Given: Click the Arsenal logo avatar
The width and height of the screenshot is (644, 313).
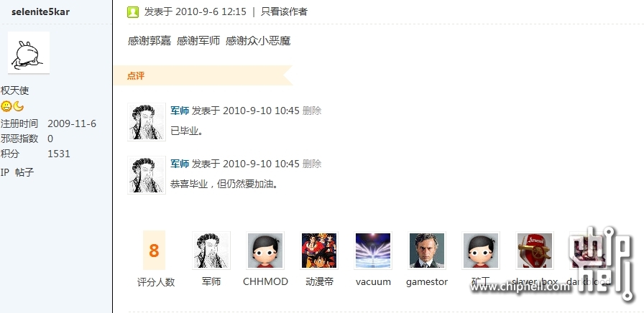Looking at the screenshot, I should pos(534,251).
